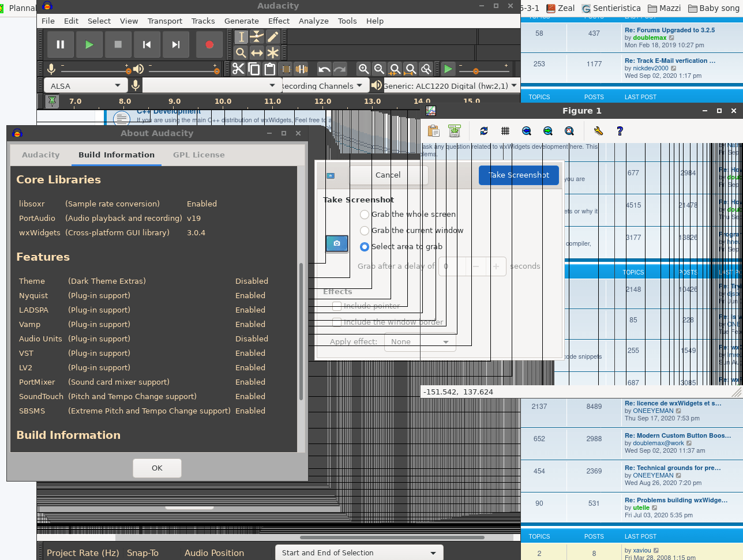
Task: Select the magnifier Zoom tool
Action: [x=241, y=53]
